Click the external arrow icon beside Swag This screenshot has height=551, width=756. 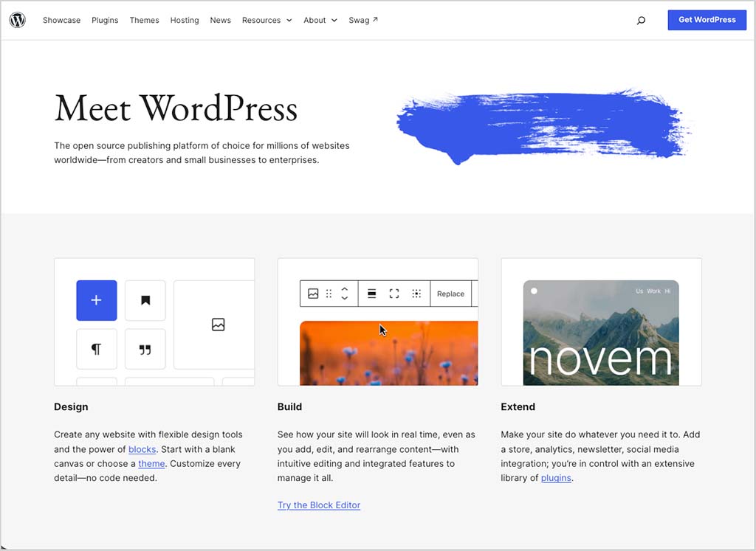point(375,19)
